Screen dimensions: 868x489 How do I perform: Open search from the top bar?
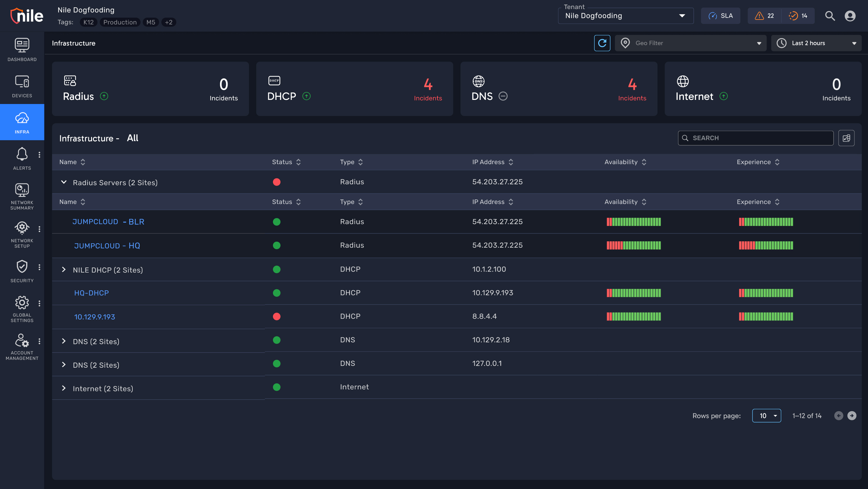pyautogui.click(x=830, y=15)
